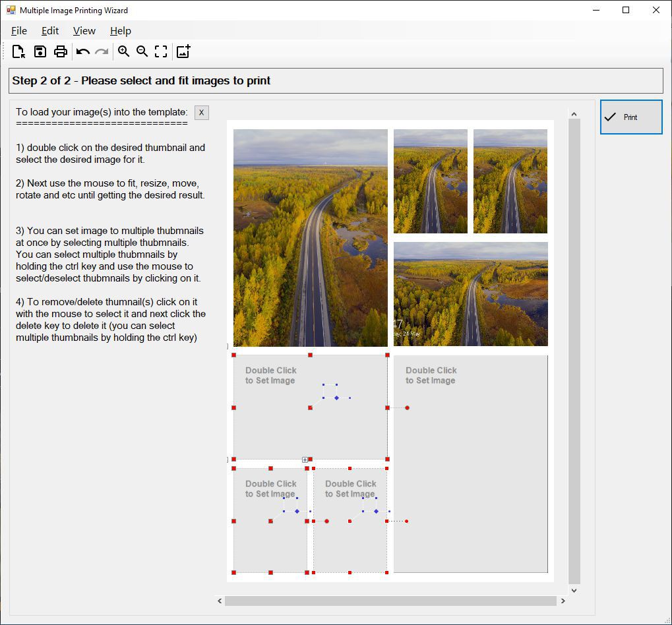The height and width of the screenshot is (625, 672).
Task: Open the Edit menu
Action: [x=49, y=30]
